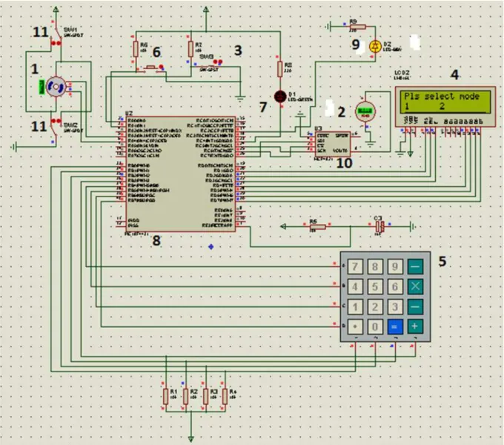Click the 'LCD2' component label
Screen dimensions: 504x445
pos(402,73)
